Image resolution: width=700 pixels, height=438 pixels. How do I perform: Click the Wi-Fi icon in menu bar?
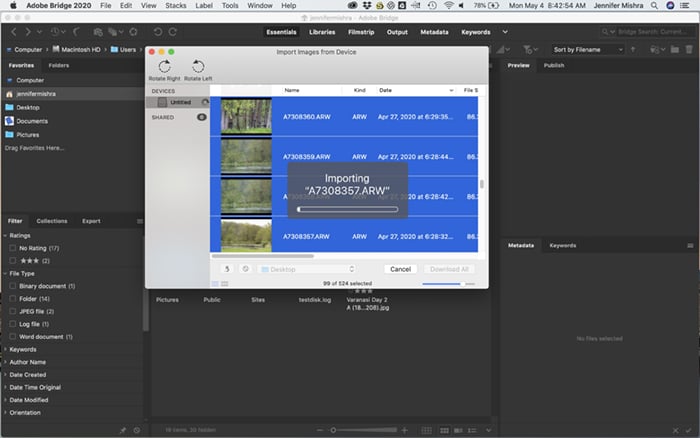click(449, 6)
